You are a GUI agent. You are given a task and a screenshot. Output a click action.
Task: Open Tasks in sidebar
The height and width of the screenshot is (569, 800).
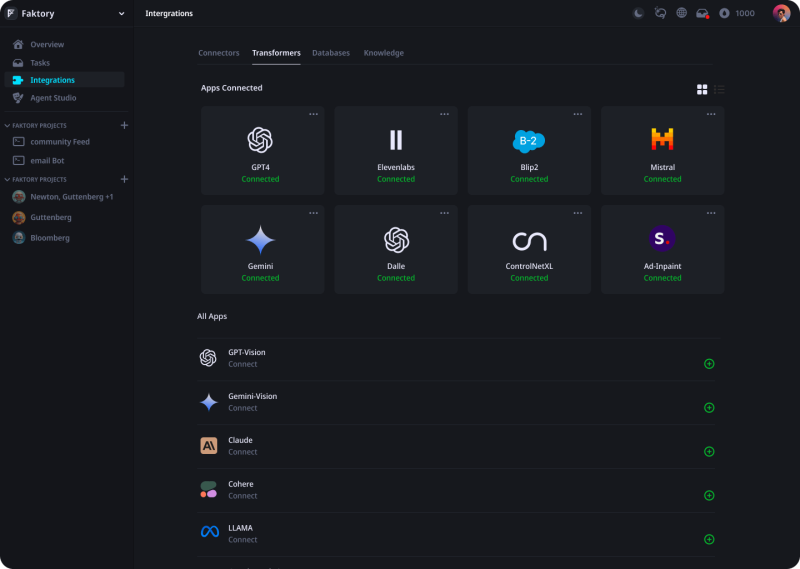[64, 63]
